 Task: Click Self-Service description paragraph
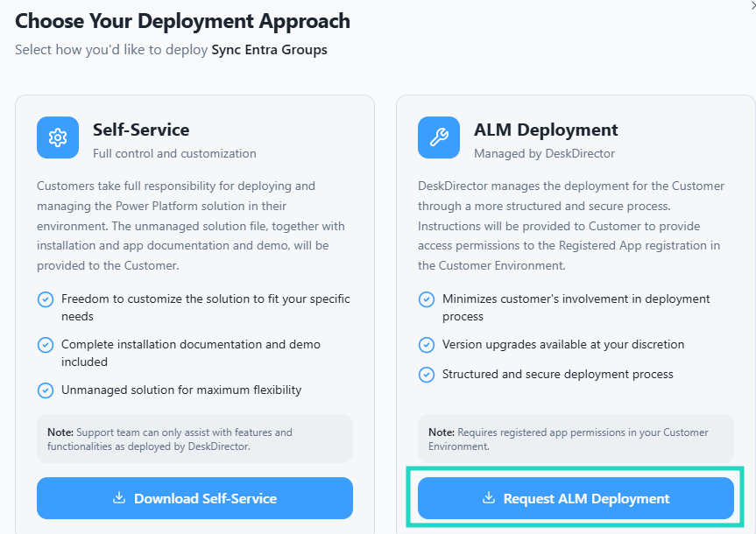191,226
